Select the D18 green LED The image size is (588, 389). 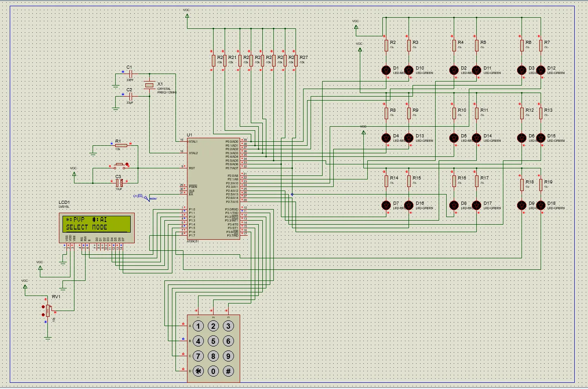541,205
